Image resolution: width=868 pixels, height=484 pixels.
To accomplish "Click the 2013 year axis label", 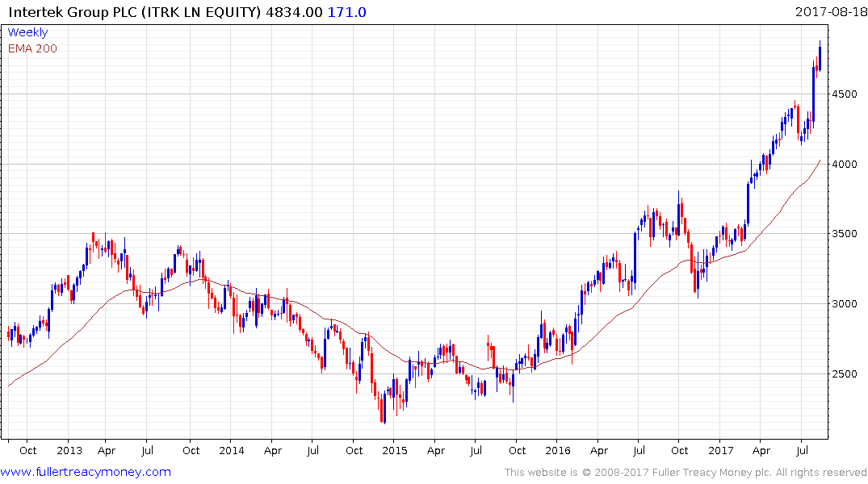I will [x=69, y=450].
